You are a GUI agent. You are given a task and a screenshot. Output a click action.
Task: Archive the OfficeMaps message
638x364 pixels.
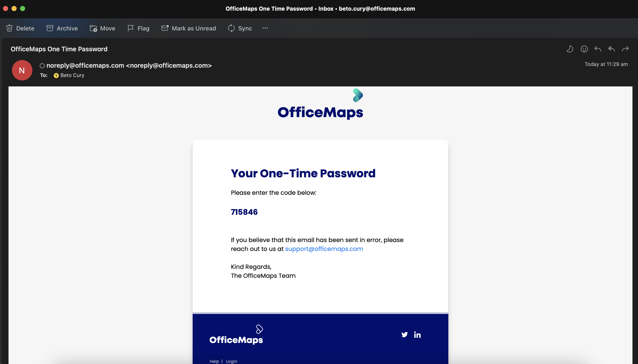[62, 28]
